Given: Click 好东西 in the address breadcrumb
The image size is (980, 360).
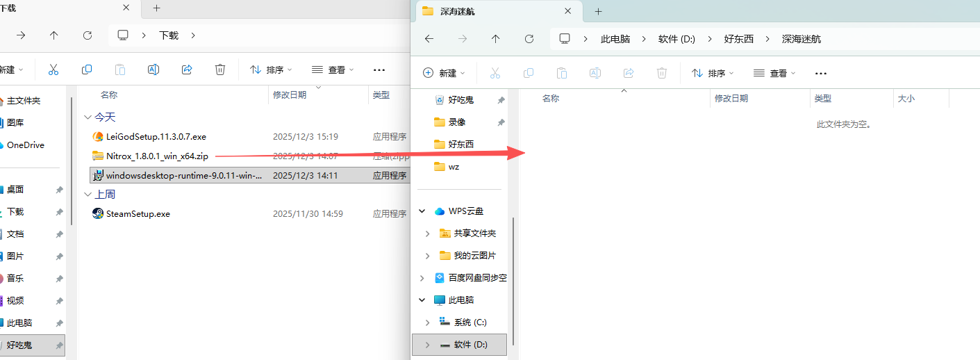Looking at the screenshot, I should (x=738, y=39).
